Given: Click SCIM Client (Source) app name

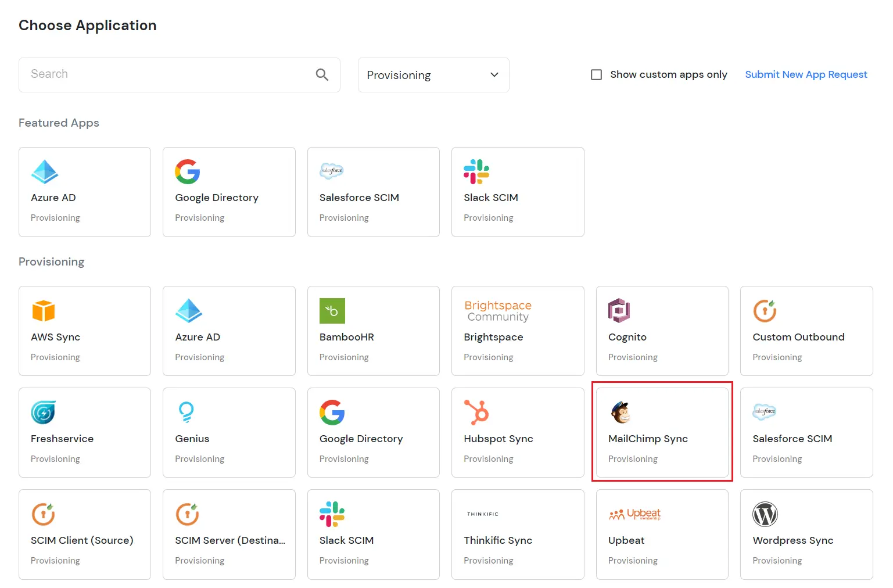Looking at the screenshot, I should (x=82, y=540).
